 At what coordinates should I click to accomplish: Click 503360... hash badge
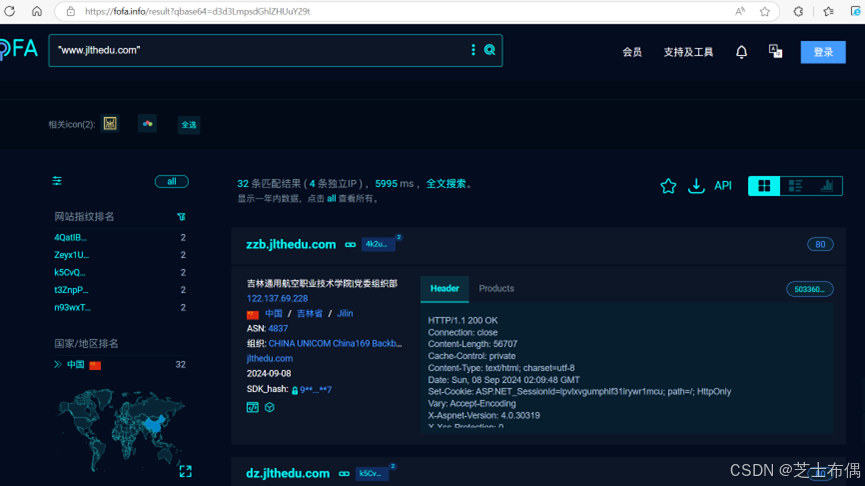click(x=809, y=289)
